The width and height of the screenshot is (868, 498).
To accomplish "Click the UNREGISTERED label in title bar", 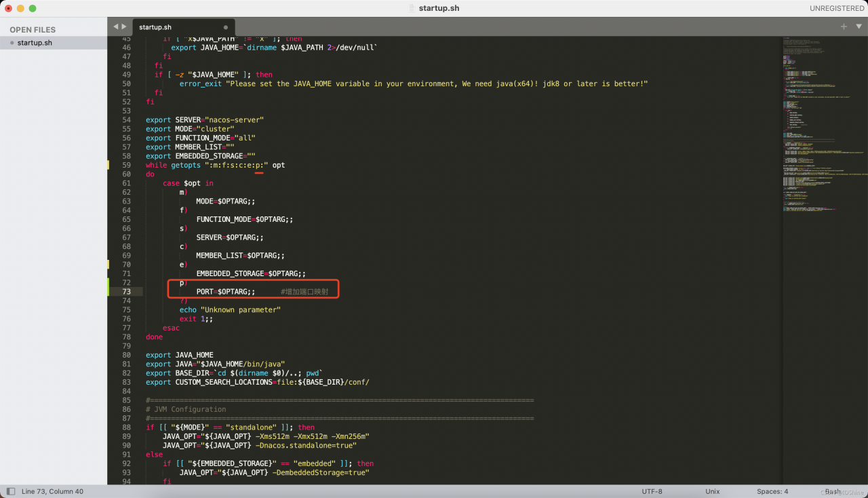I will (836, 8).
